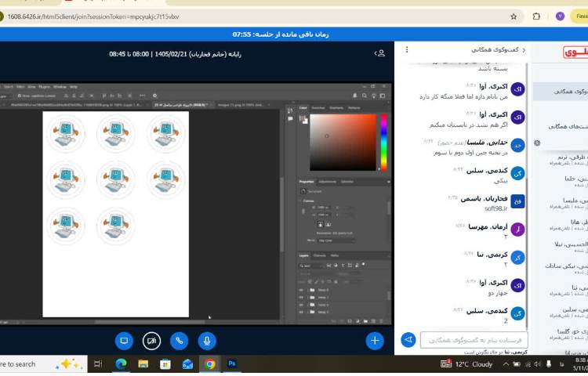
Task: Switch to the Swatches tab in Photoshop
Action: pos(318,108)
